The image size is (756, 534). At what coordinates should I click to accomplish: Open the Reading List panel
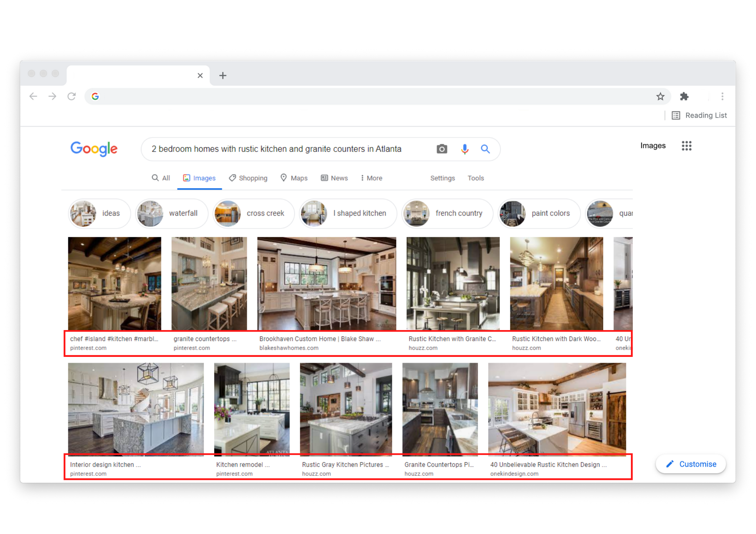pos(699,115)
